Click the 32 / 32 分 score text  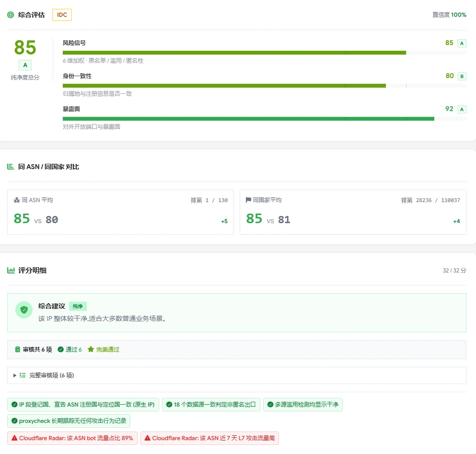[x=454, y=270]
